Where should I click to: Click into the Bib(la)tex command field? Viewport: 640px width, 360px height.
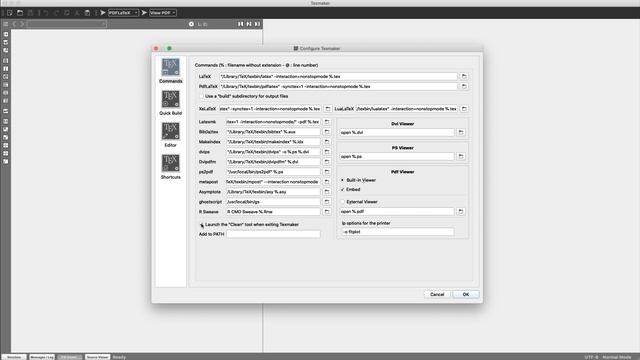(273, 132)
